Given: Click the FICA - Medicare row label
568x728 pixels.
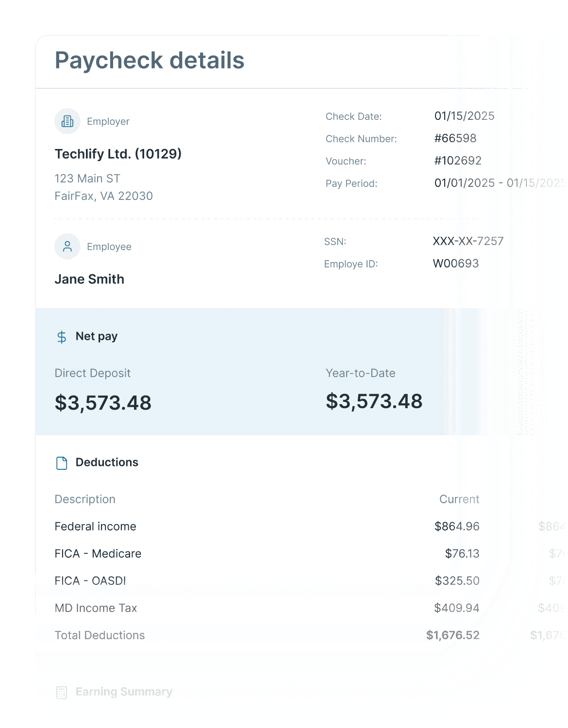Looking at the screenshot, I should click(98, 554).
